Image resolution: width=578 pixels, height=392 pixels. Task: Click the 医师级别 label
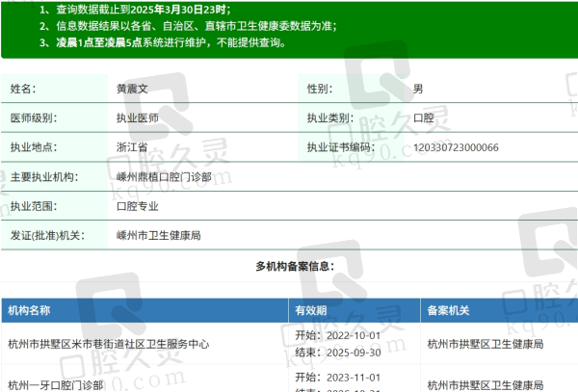34,118
